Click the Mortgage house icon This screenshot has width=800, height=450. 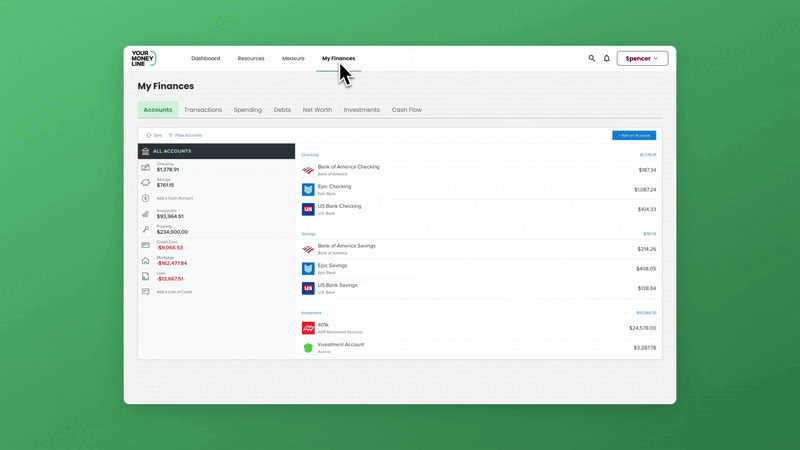coord(145,261)
